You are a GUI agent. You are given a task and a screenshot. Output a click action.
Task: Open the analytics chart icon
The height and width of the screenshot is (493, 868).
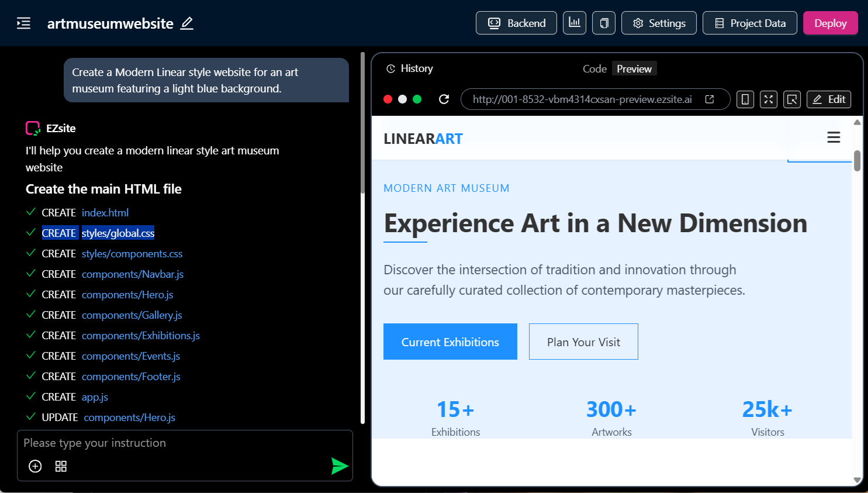pos(574,23)
